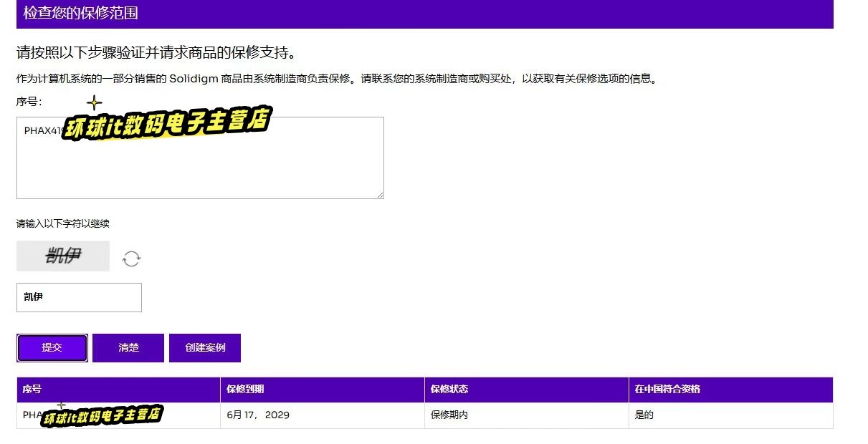The image size is (868, 444).
Task: Click the 检查您的保修范围 title bar
Action: click(x=425, y=14)
